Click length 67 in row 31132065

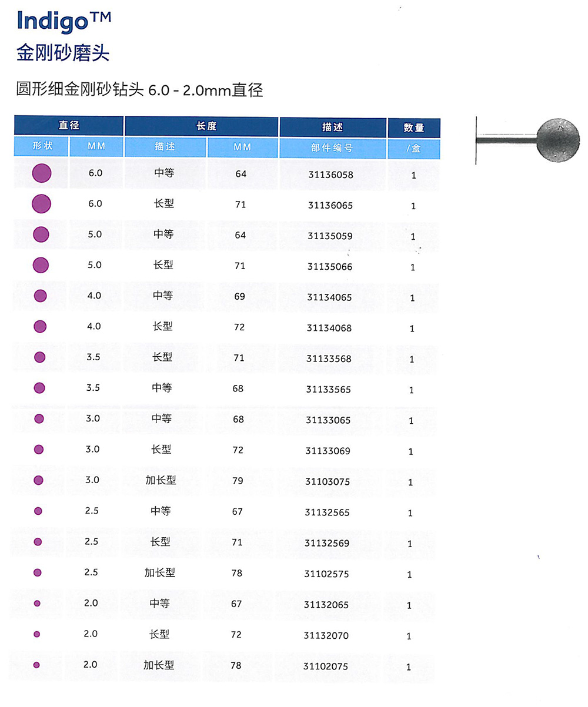[236, 604]
